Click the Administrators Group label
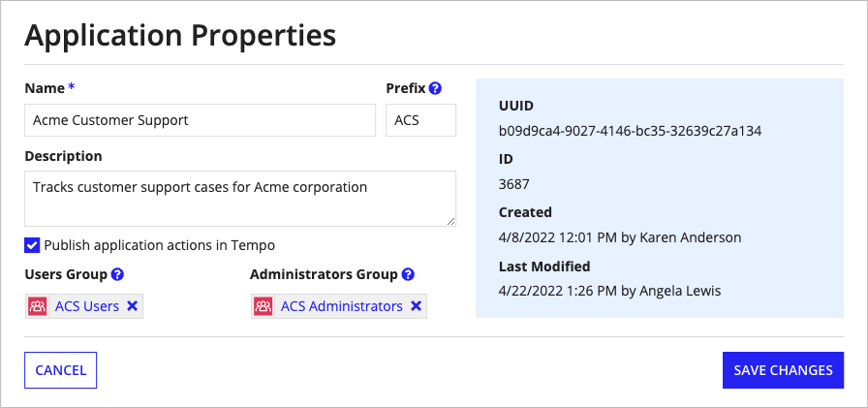The width and height of the screenshot is (868, 408). 324,274
